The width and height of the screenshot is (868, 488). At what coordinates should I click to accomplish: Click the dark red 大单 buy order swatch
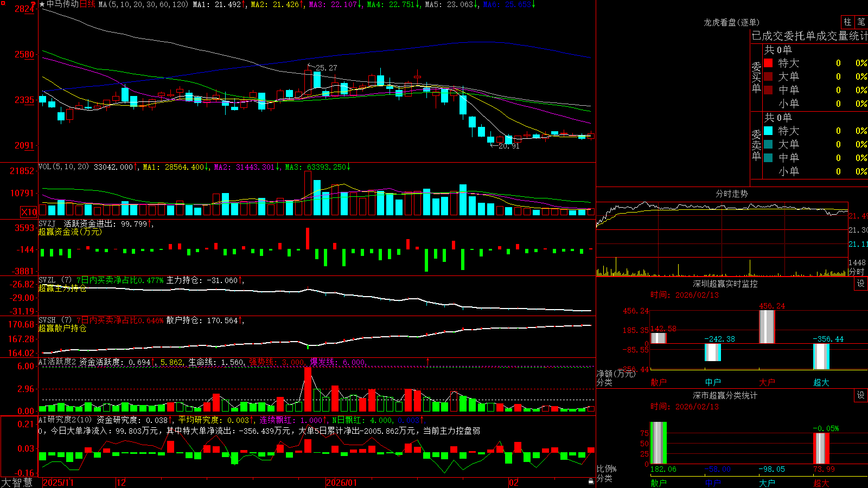[768, 76]
